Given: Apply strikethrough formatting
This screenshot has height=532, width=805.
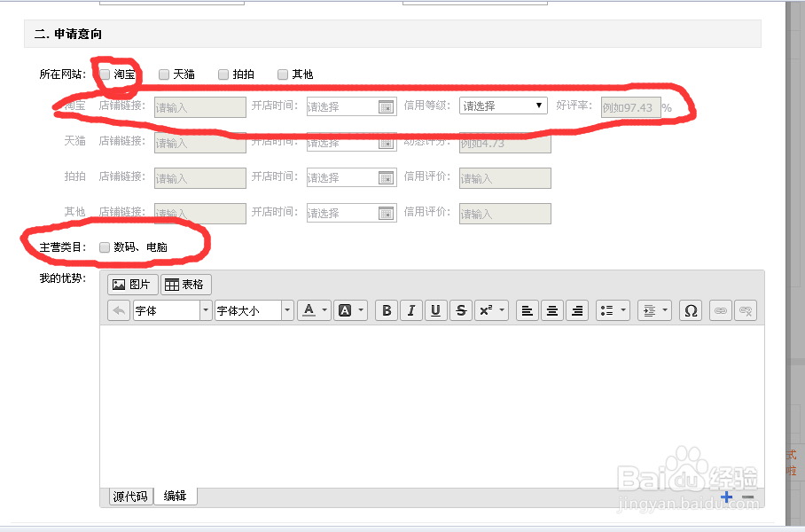Looking at the screenshot, I should click(x=461, y=310).
